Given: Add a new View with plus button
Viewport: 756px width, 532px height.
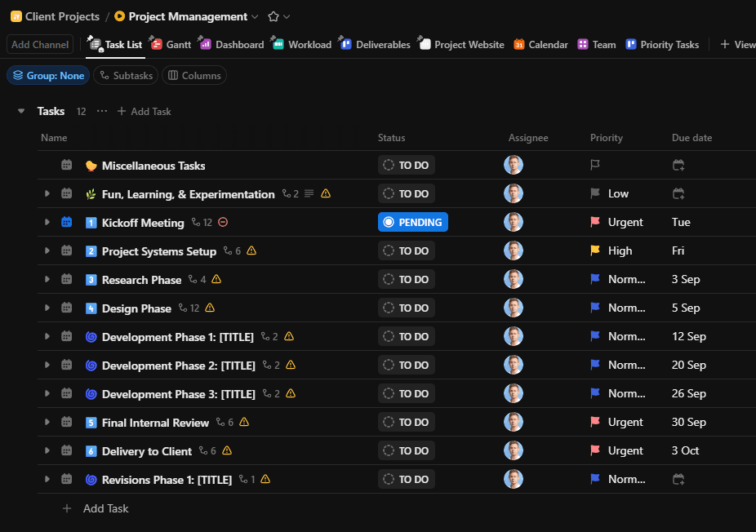Looking at the screenshot, I should tap(738, 44).
